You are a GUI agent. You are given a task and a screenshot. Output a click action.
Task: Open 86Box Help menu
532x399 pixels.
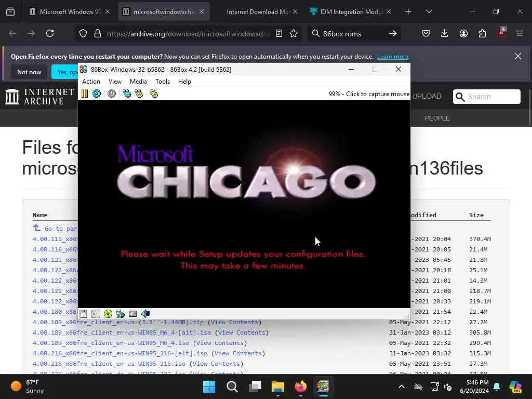pos(184,82)
